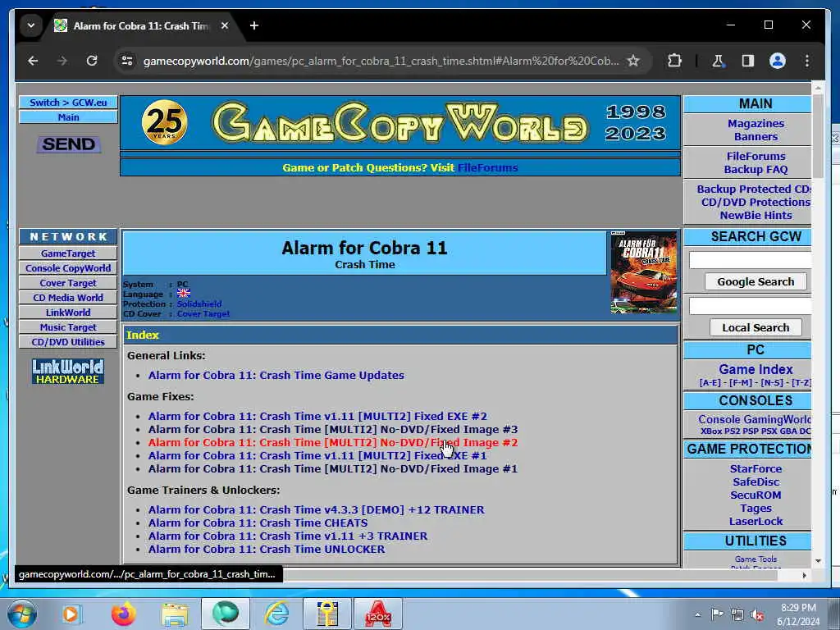Open Internet Explorer from the taskbar

[277, 614]
